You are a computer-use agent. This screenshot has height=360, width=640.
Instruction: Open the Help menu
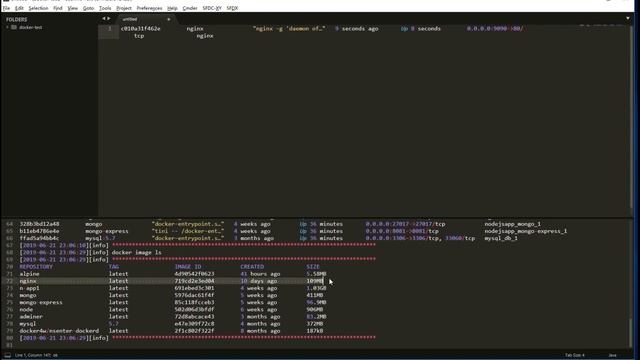tap(172, 8)
